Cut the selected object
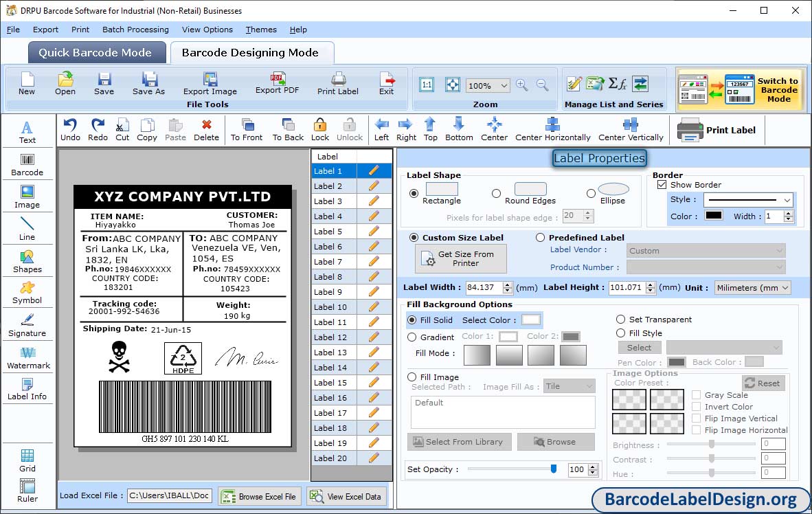The image size is (812, 514). tap(122, 130)
